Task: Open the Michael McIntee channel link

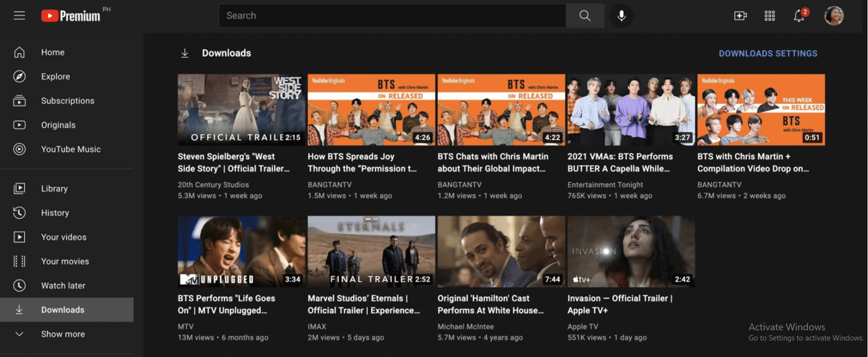Action: click(x=466, y=327)
